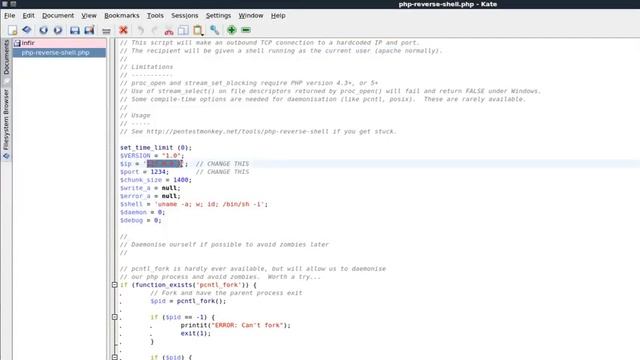Open the Settings menu
The image size is (640, 360).
218,16
